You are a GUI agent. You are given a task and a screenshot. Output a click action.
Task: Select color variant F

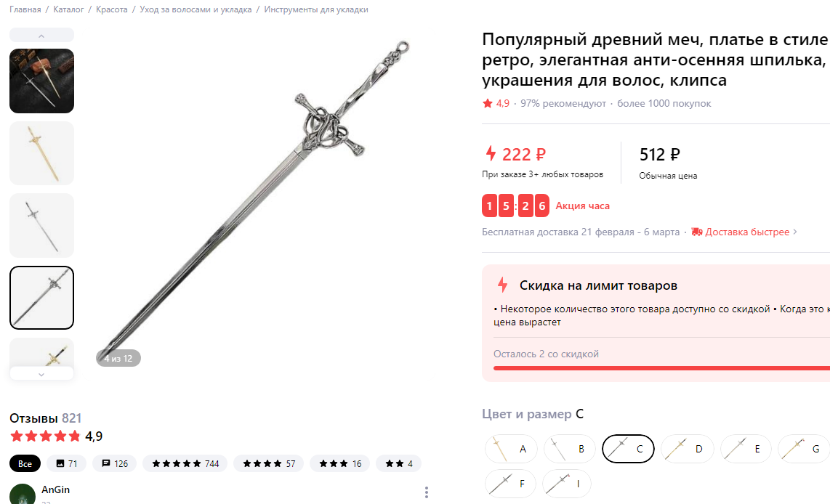(509, 484)
